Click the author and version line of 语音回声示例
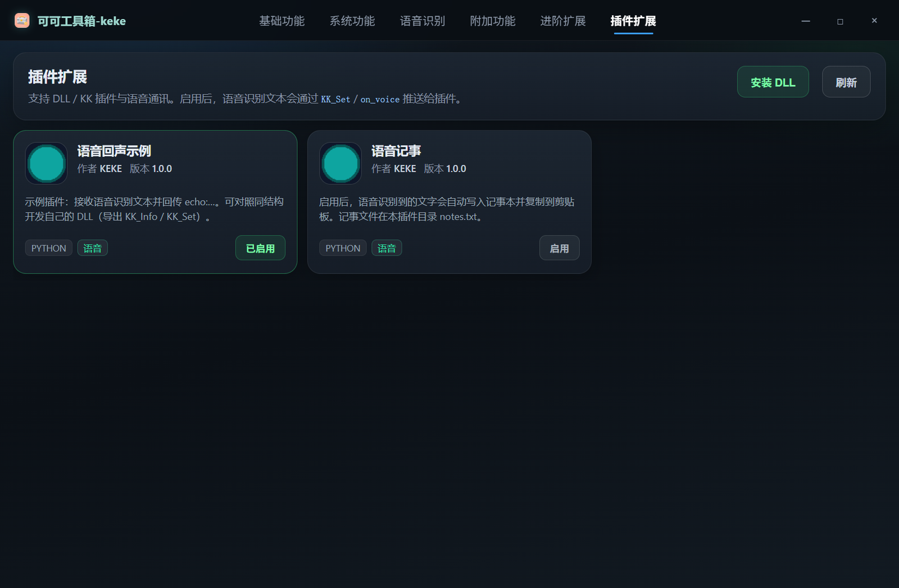 125,168
